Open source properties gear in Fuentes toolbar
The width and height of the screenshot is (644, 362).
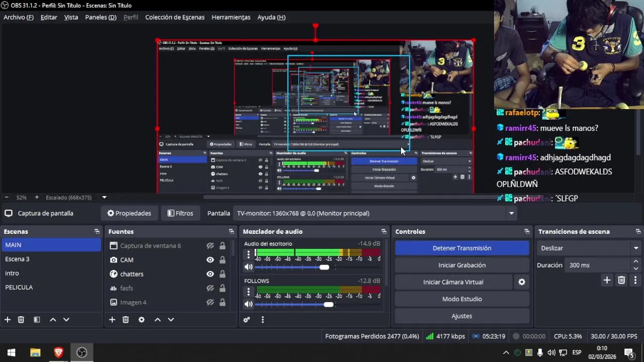click(141, 320)
